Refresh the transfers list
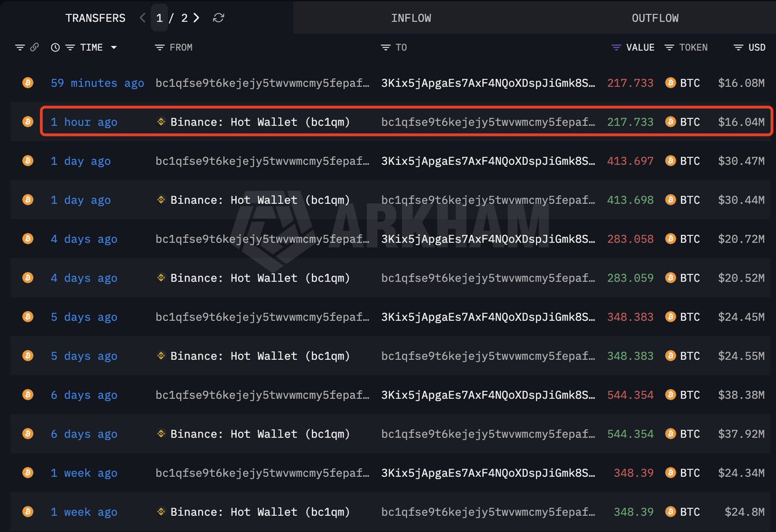This screenshot has height=532, width=776. tap(218, 18)
